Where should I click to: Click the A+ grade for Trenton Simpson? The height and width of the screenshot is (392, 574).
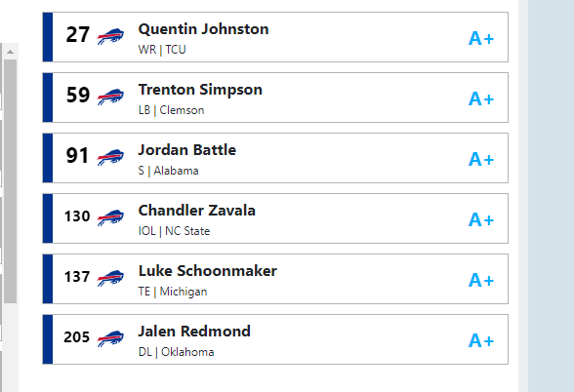coord(481,98)
